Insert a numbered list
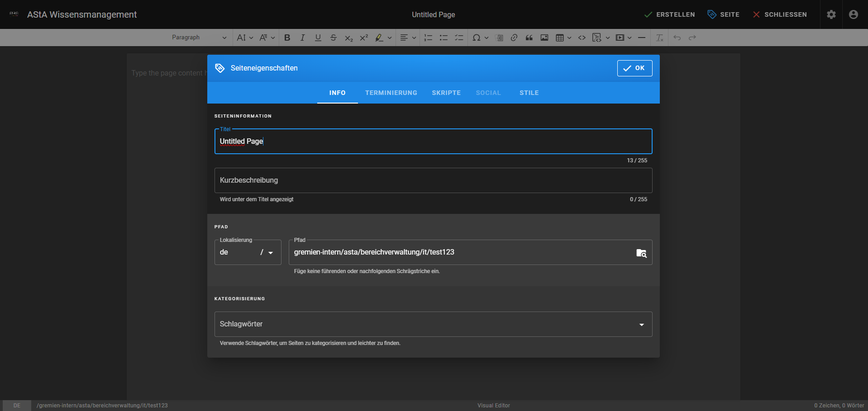The image size is (868, 411). click(428, 38)
